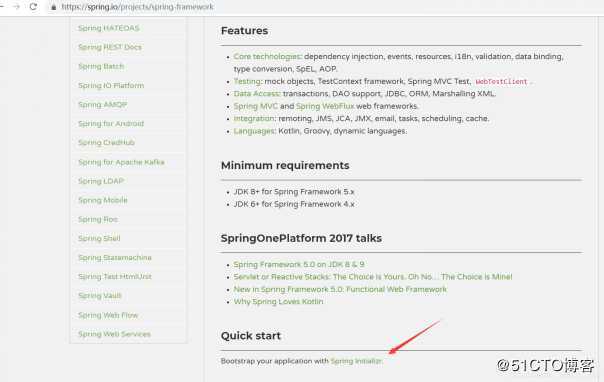Viewport: 604px width, 382px height.
Task: Click the Spring Initializr link
Action: (356, 361)
